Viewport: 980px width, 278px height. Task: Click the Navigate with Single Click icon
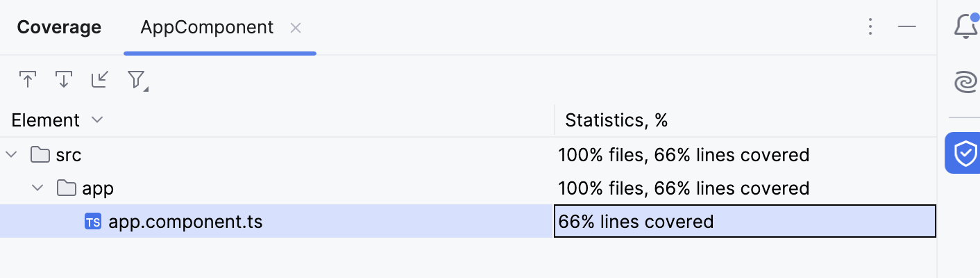(28, 80)
